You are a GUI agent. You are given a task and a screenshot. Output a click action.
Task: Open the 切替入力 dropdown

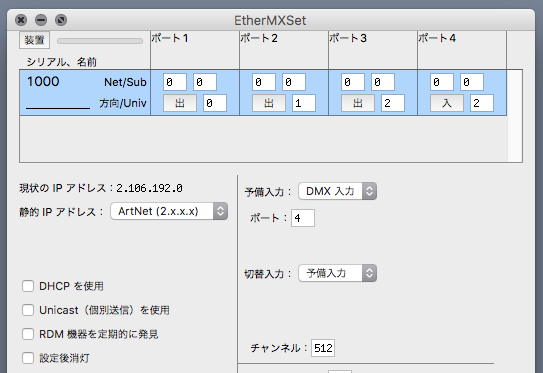pyautogui.click(x=337, y=273)
